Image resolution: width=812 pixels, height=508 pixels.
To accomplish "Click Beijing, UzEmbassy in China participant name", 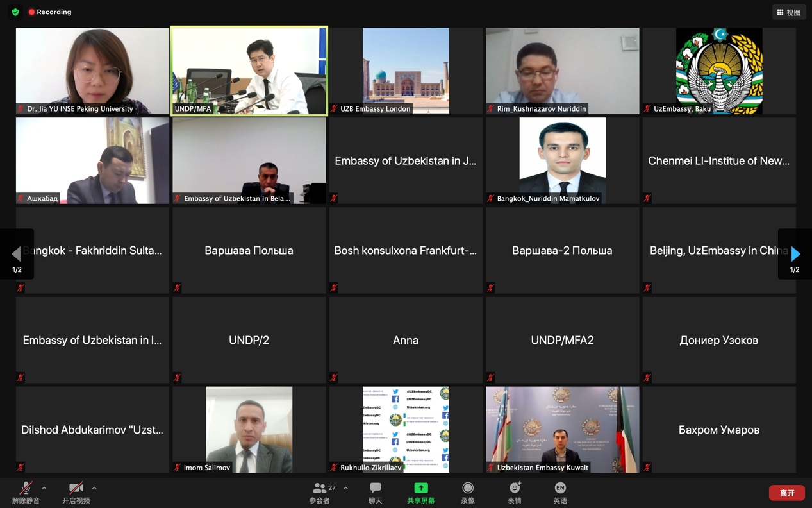I will pos(719,251).
